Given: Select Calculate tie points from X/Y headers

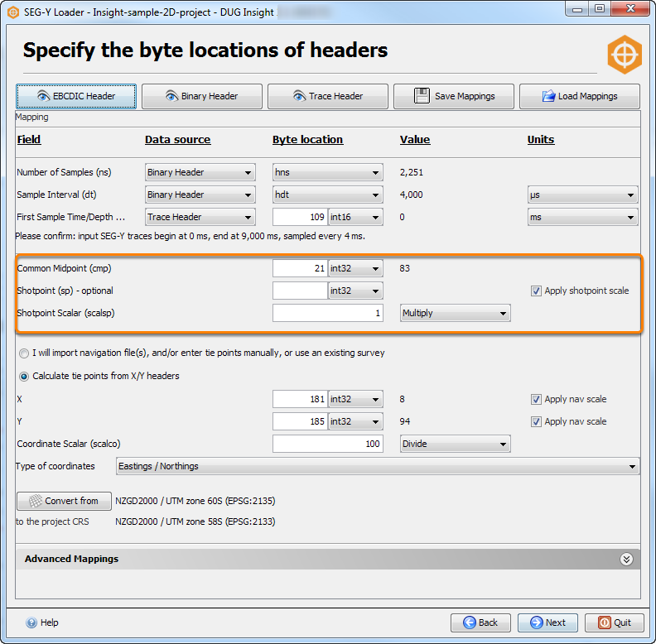Looking at the screenshot, I should pos(24,377).
